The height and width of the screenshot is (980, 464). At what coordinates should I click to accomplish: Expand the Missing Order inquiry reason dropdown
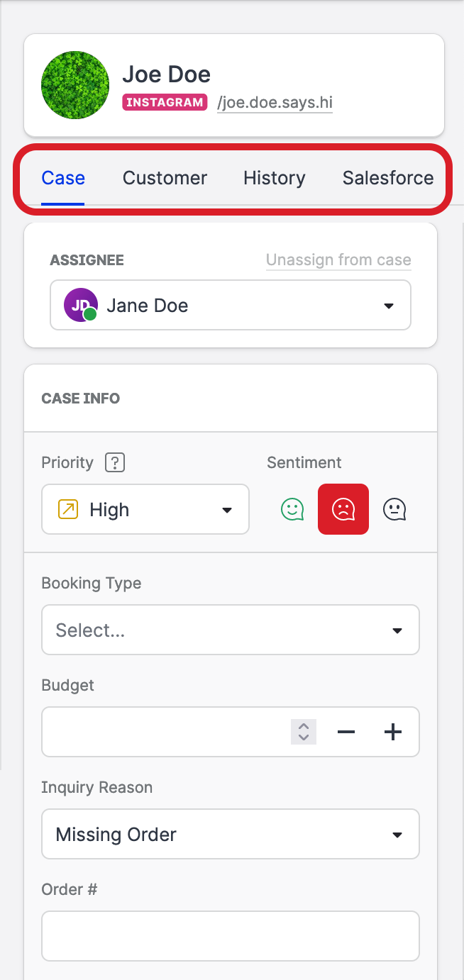231,834
